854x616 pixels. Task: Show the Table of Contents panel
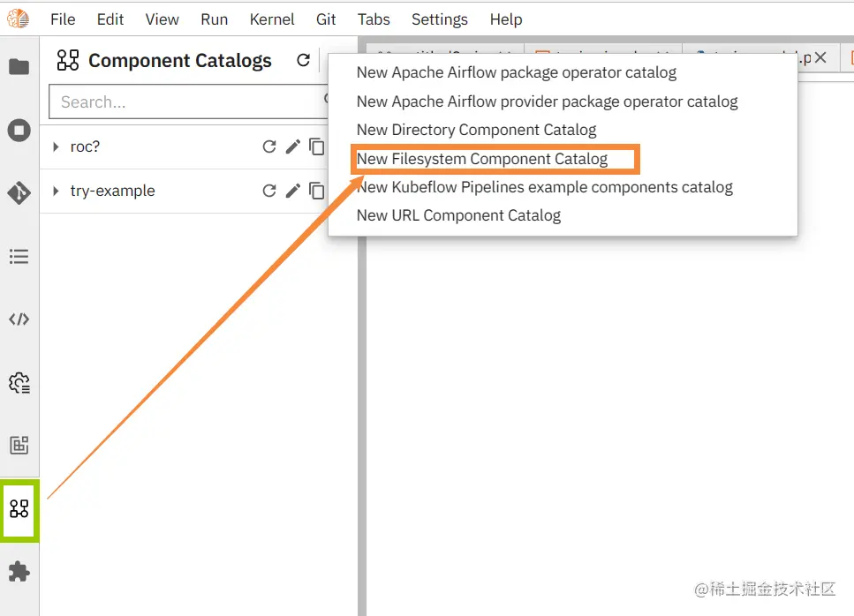point(19,257)
